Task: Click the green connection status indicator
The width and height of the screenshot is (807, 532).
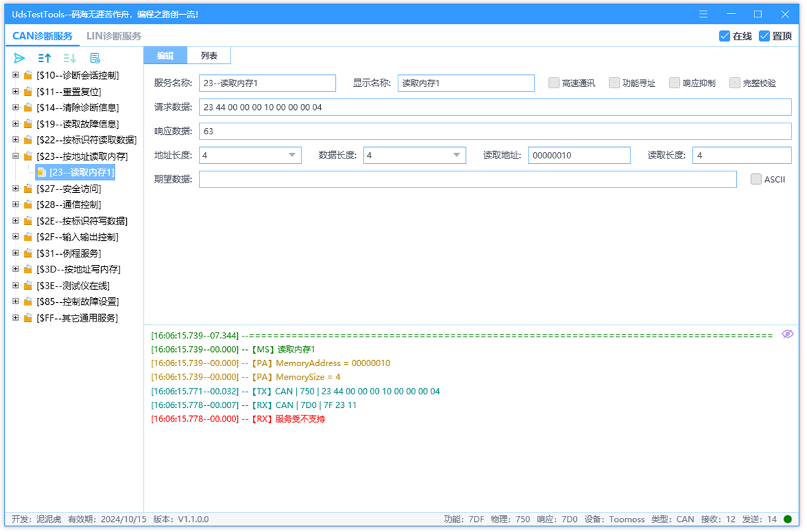Action: [x=787, y=519]
